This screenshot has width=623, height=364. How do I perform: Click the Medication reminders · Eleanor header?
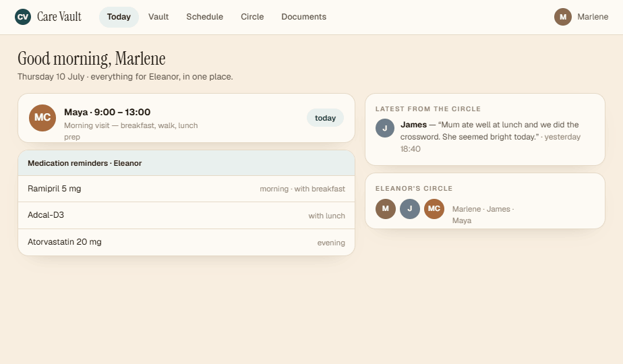(x=186, y=163)
